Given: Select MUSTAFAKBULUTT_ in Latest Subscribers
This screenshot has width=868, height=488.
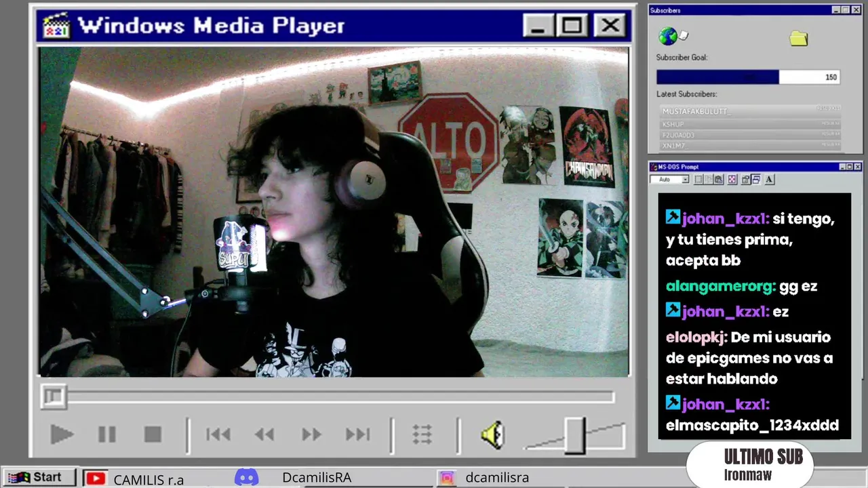Looking at the screenshot, I should [751, 110].
